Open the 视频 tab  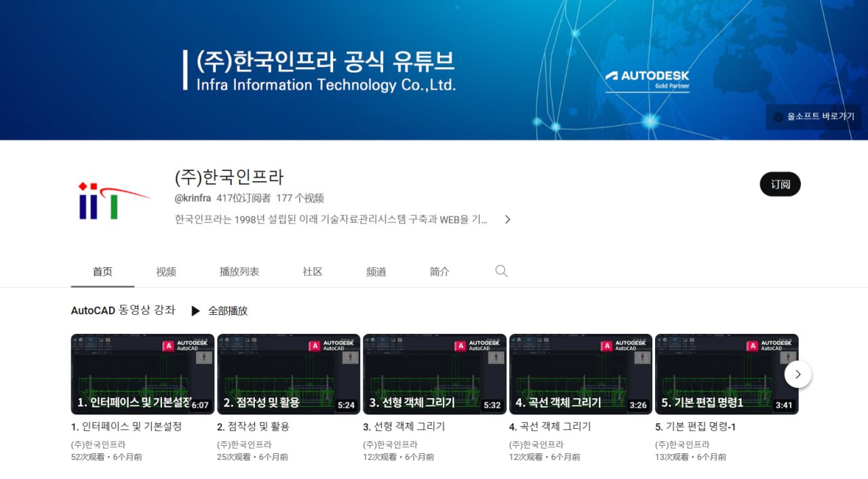166,271
